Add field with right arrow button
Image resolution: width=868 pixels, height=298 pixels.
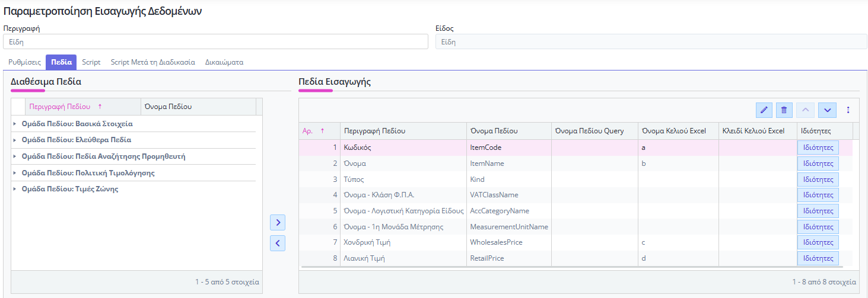tap(278, 223)
